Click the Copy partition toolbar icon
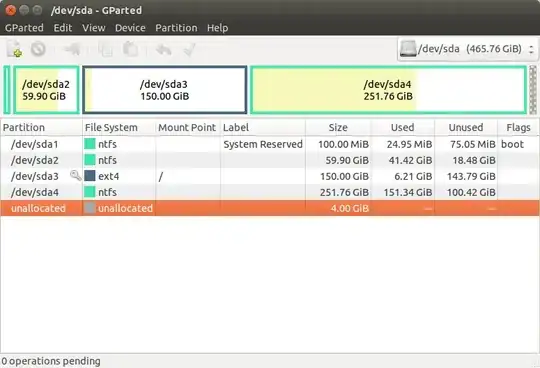Screen dimensions: 540x368 [106, 49]
